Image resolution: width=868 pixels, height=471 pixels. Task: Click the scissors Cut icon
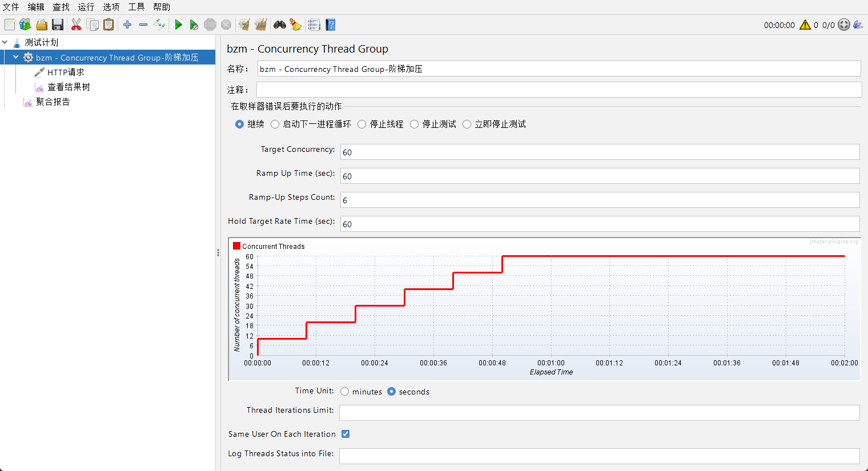pos(76,25)
